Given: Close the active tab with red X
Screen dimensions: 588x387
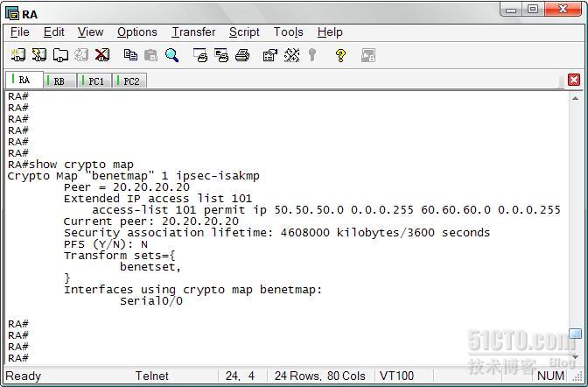Looking at the screenshot, I should [574, 80].
